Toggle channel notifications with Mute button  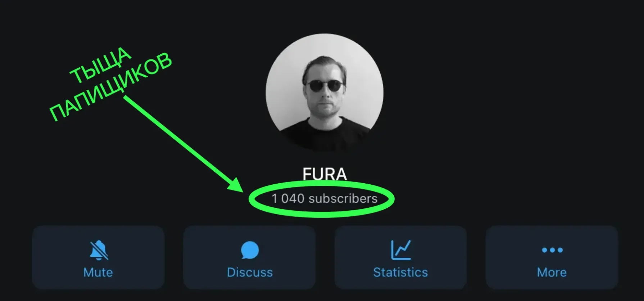tap(98, 257)
